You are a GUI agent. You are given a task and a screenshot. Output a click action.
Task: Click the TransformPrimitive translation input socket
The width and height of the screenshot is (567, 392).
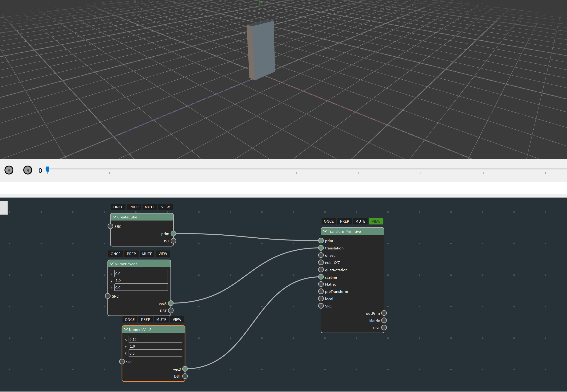(321, 248)
